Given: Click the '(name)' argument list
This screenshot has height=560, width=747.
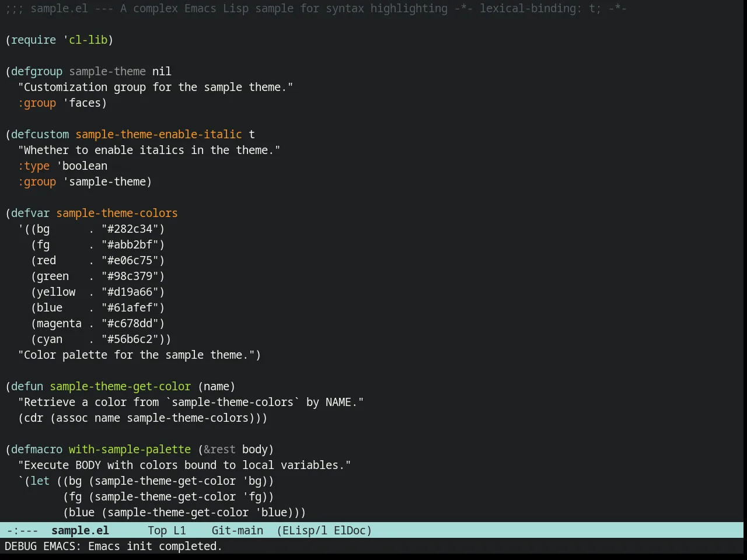Looking at the screenshot, I should point(217,386).
